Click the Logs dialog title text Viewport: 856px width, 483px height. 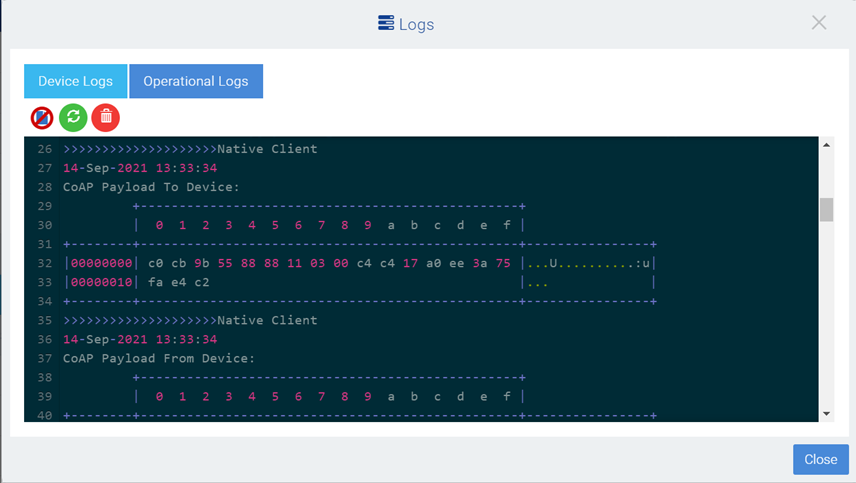(x=416, y=24)
